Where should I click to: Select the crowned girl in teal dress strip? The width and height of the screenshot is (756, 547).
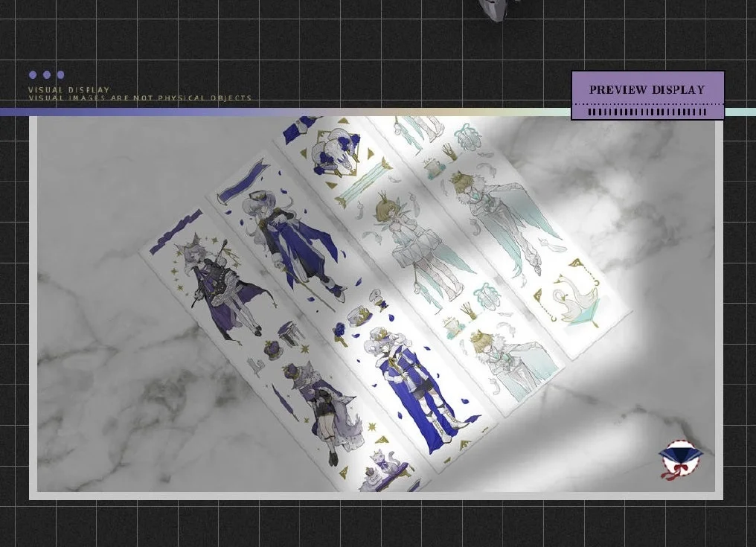click(x=420, y=265)
